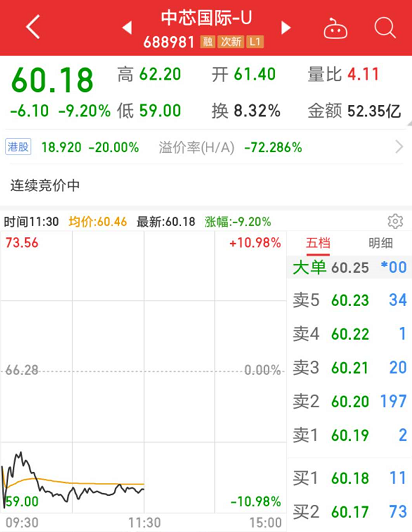The width and height of the screenshot is (412, 532).
Task: Tap the chart upper limit 73.56
Action: [x=22, y=243]
